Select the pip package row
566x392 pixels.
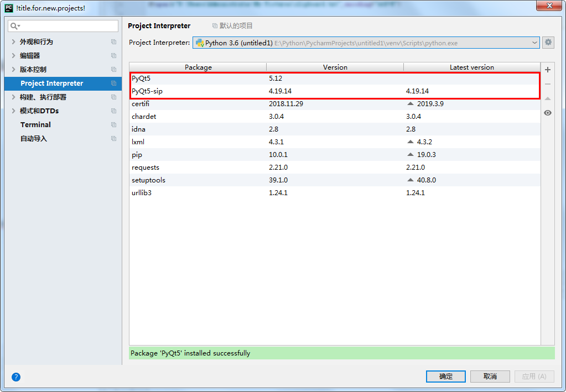tap(335, 154)
